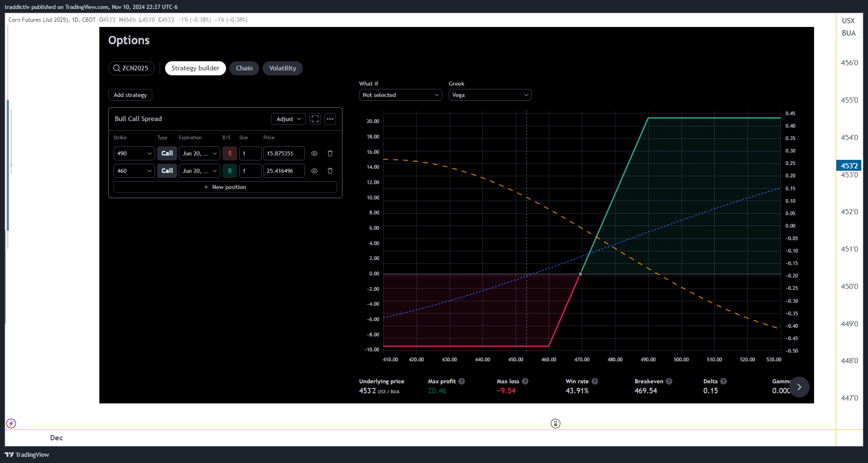868x463 pixels.
Task: Click the Bull Call Spread title
Action: pos(138,119)
